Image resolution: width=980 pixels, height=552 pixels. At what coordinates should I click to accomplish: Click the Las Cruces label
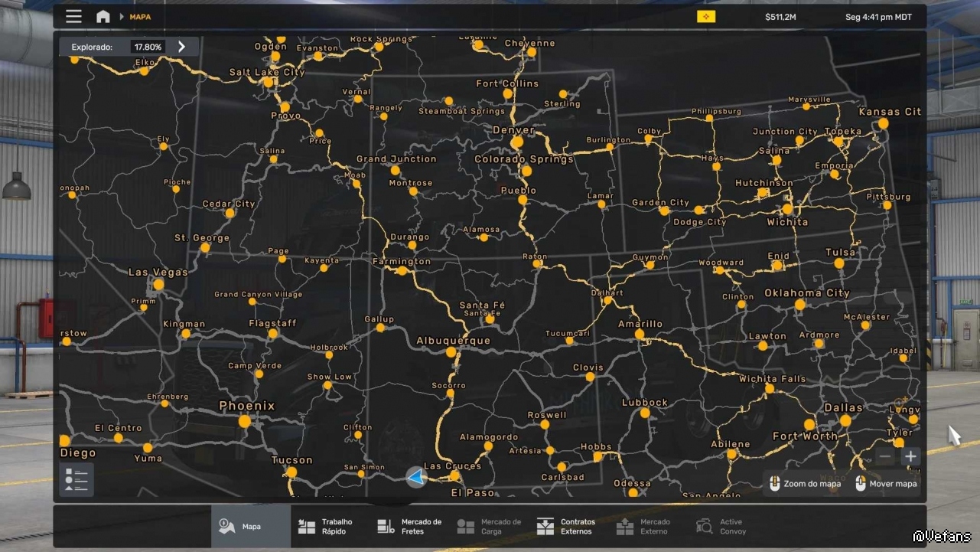coord(453,466)
